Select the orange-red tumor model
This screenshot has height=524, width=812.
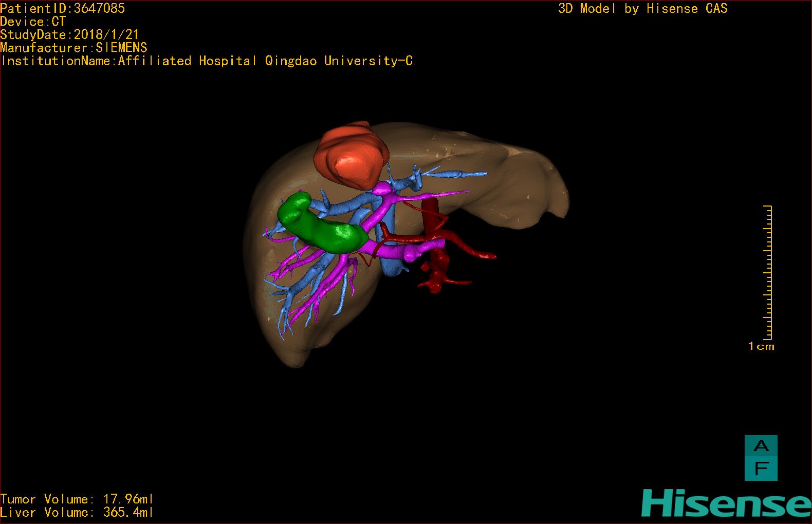point(351,155)
